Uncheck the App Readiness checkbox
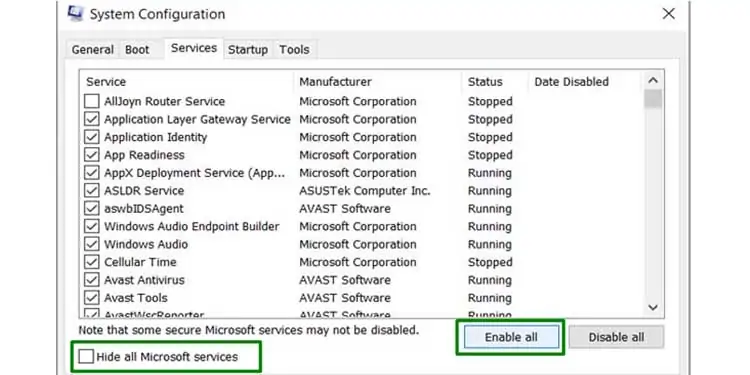The height and width of the screenshot is (375, 750). (91, 155)
